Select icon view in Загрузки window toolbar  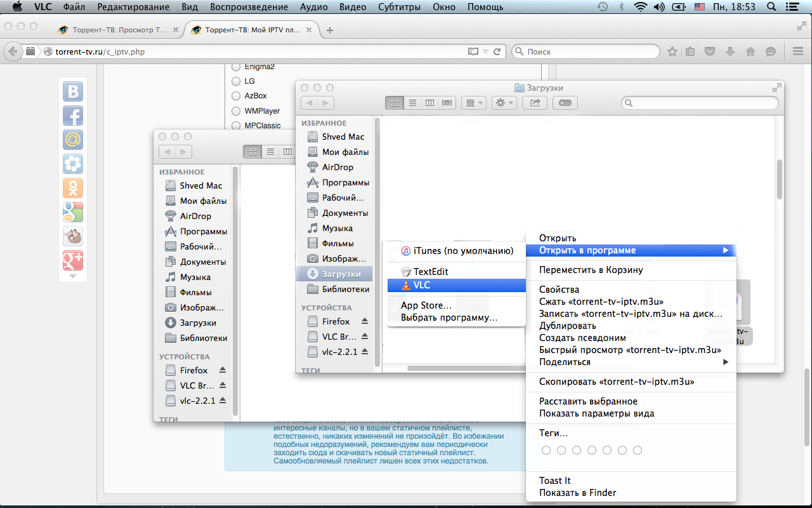394,102
